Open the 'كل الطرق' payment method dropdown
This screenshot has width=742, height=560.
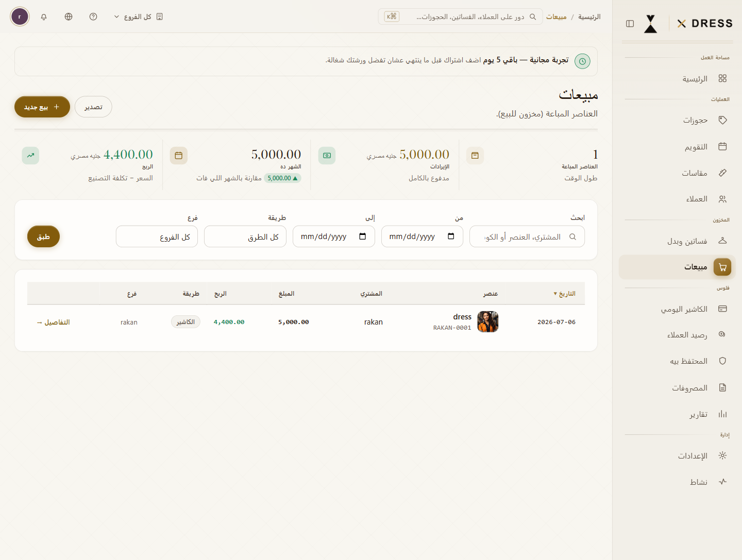(245, 236)
